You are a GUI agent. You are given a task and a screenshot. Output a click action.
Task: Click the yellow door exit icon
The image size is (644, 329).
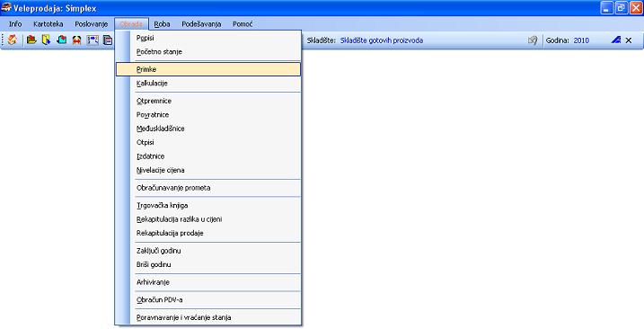pos(47,40)
